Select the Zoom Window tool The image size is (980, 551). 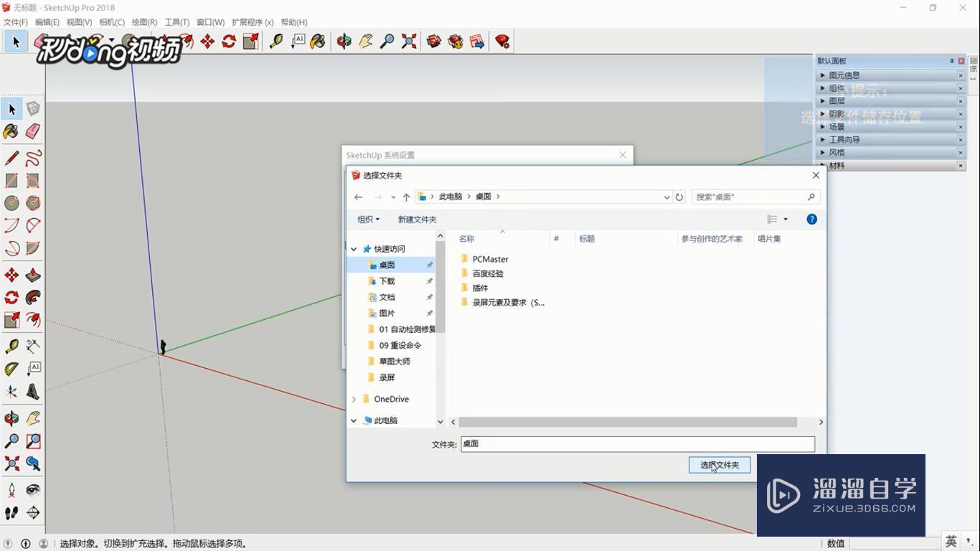point(33,441)
